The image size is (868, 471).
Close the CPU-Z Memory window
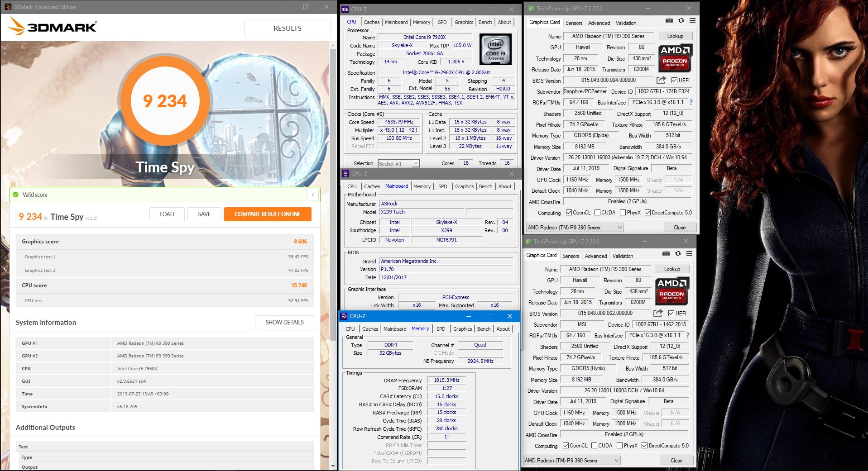pos(510,316)
